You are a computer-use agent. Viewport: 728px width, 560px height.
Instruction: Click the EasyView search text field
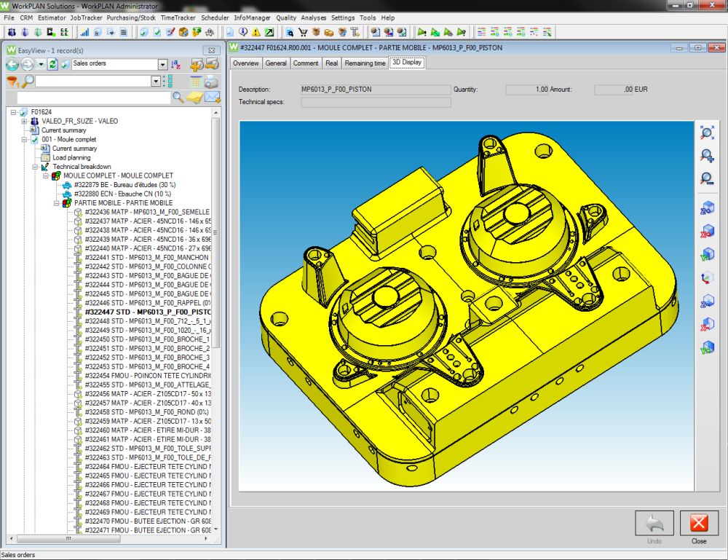[x=94, y=98]
